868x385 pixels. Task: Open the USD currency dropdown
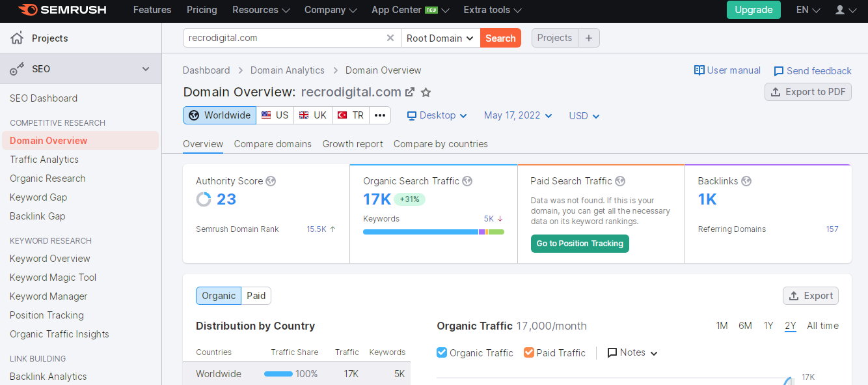tap(584, 115)
